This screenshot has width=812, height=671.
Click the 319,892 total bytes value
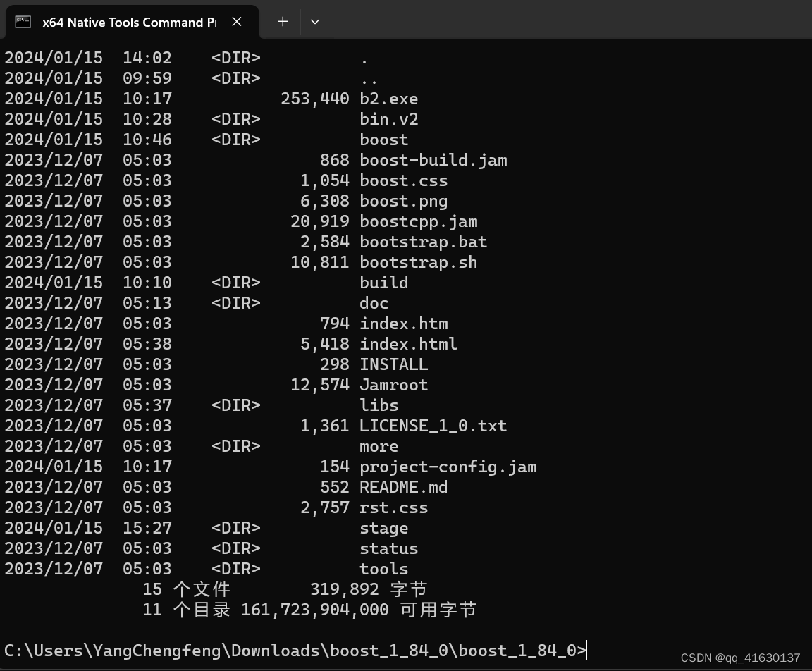(x=345, y=590)
